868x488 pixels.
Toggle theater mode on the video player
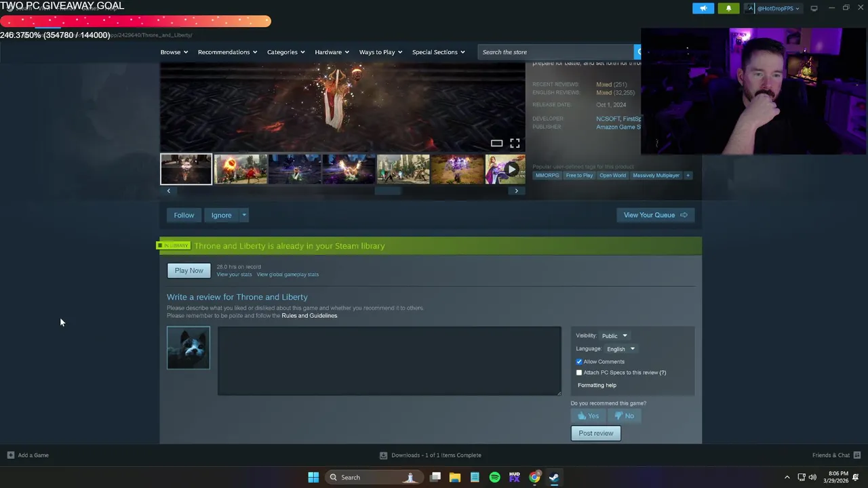[496, 143]
